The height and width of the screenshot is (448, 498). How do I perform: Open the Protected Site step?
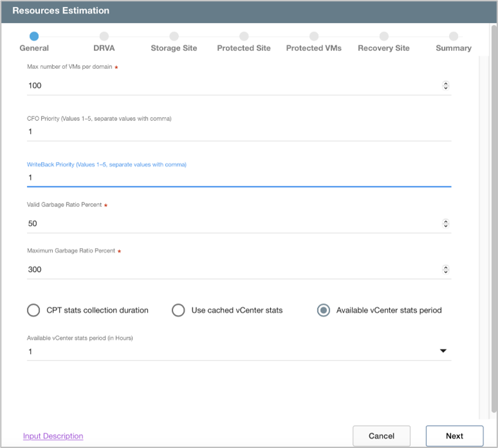(x=244, y=37)
